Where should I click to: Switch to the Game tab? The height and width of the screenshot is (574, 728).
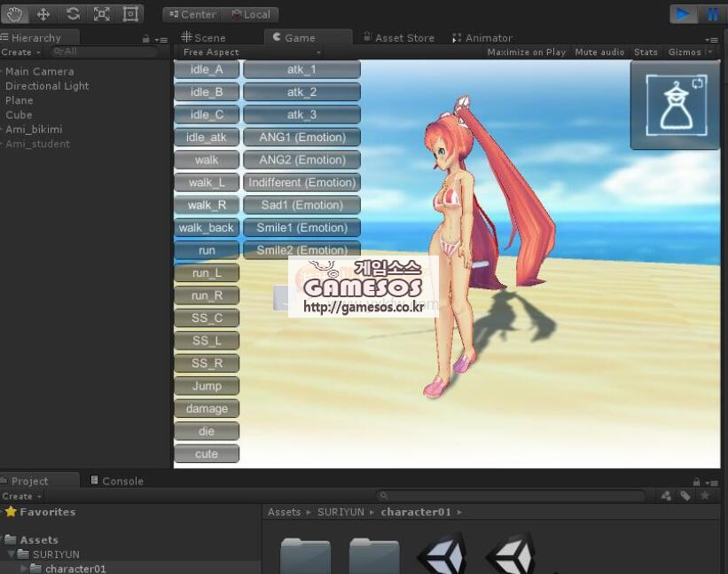[x=308, y=37]
